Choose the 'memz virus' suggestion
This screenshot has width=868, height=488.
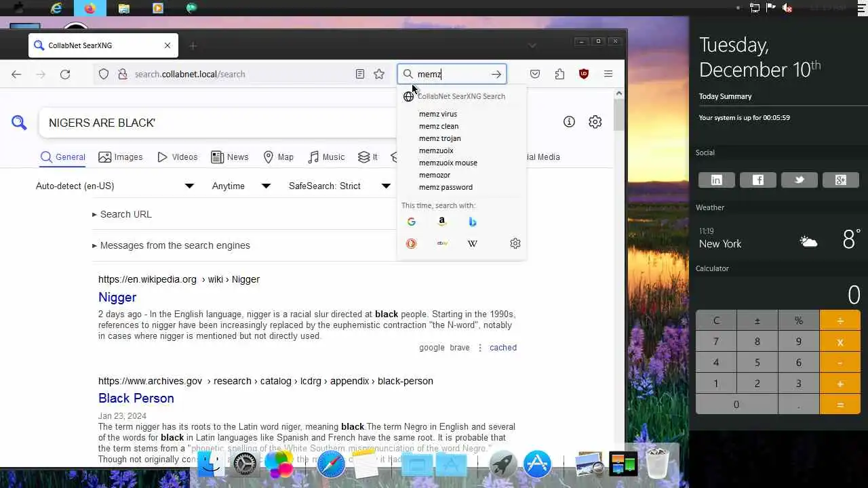438,114
